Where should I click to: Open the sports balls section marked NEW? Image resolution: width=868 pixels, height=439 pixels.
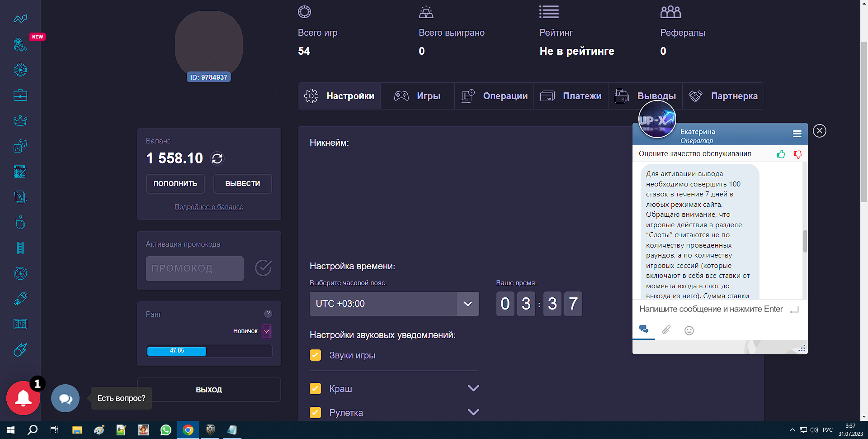tap(20, 44)
